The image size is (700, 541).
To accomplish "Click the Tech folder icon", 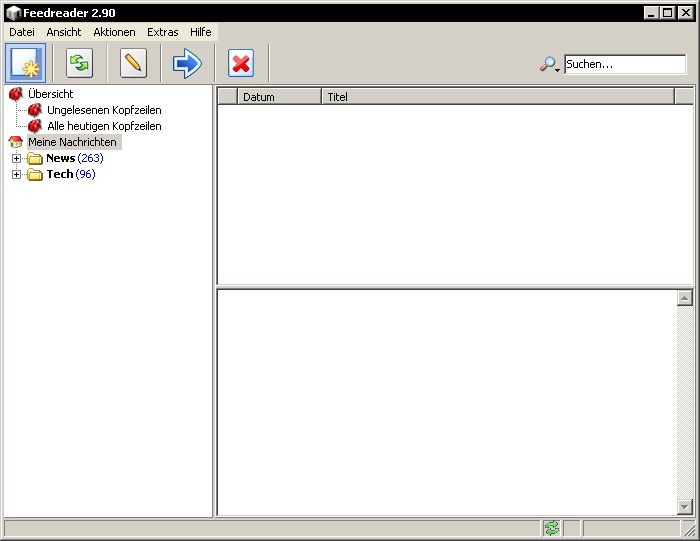I will click(x=35, y=175).
